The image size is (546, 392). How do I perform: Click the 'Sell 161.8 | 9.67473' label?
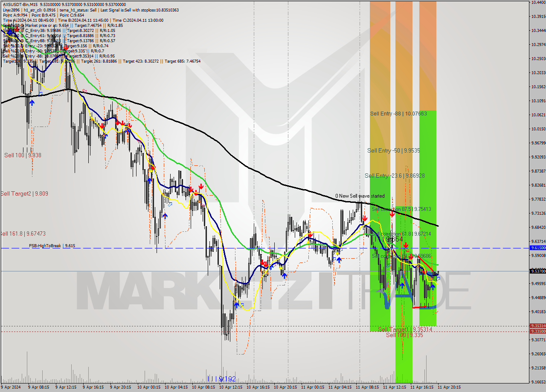tap(23, 233)
